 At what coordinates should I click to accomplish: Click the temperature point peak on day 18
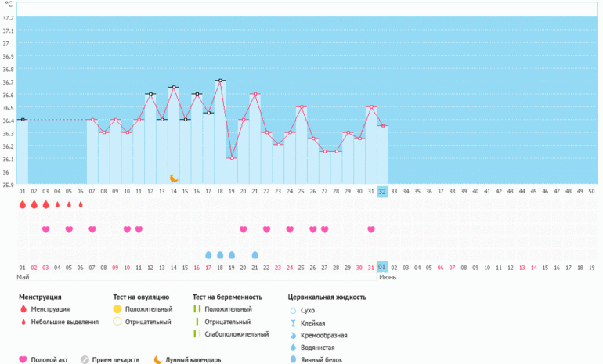[x=220, y=80]
